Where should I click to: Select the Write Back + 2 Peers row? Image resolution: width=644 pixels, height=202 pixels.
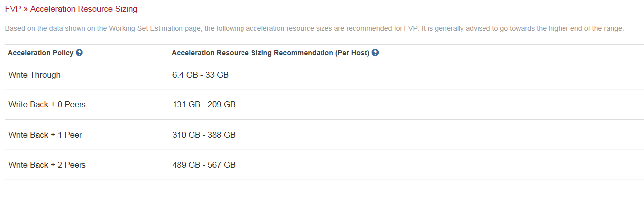[x=47, y=165]
